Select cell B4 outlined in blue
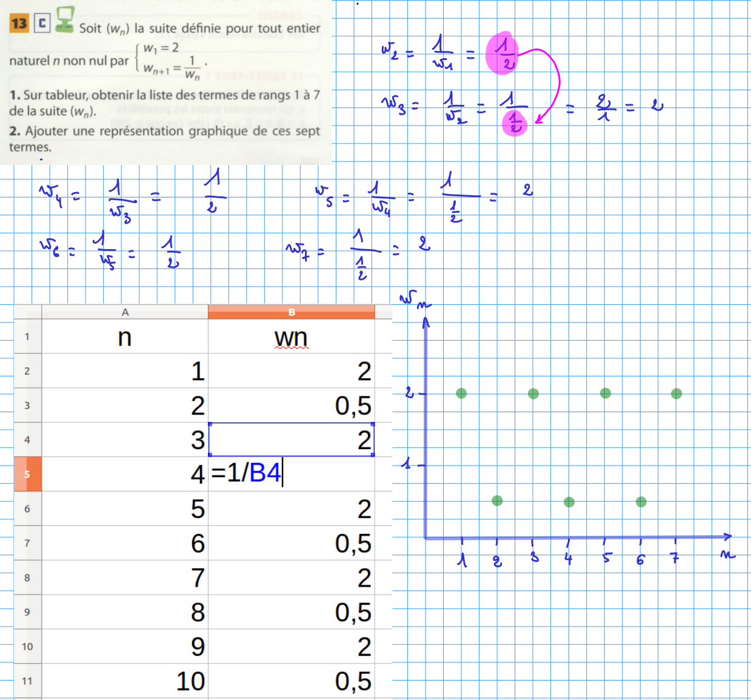This screenshot has width=751, height=700. (x=291, y=439)
